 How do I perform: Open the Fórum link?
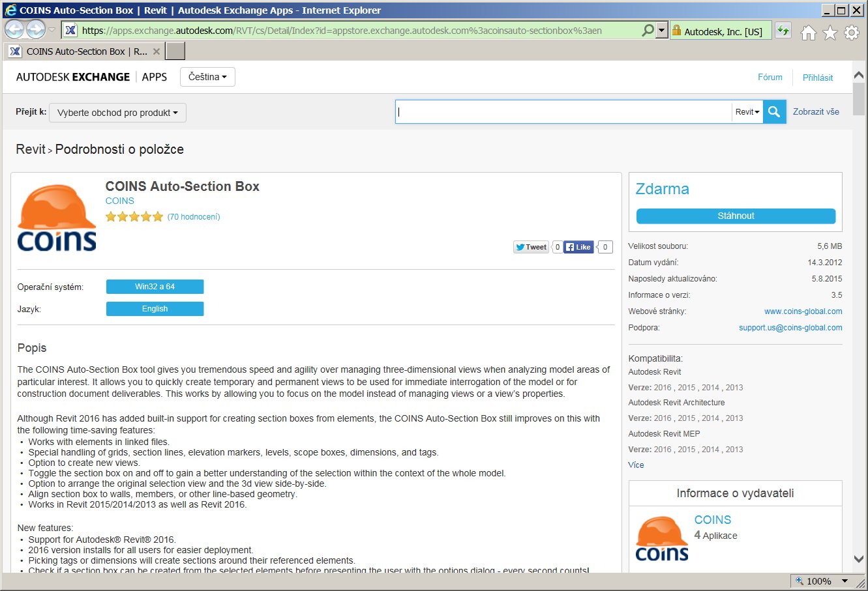coord(770,77)
